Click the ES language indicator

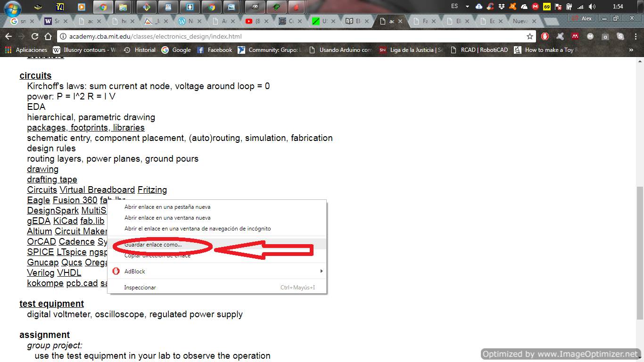point(454,7)
